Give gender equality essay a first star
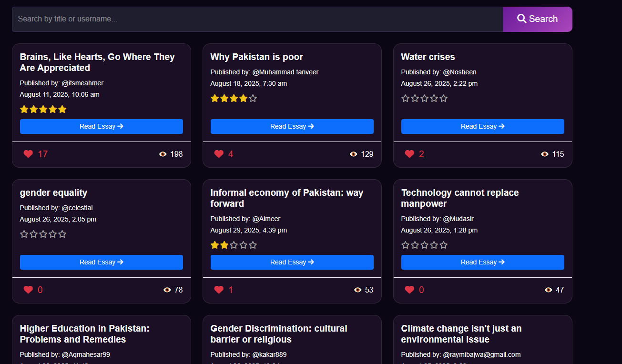This screenshot has width=622, height=364. [24, 234]
